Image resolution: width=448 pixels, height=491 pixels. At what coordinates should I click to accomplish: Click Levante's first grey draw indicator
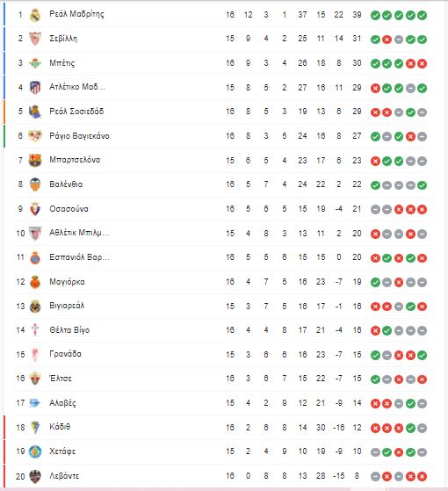pyautogui.click(x=375, y=477)
